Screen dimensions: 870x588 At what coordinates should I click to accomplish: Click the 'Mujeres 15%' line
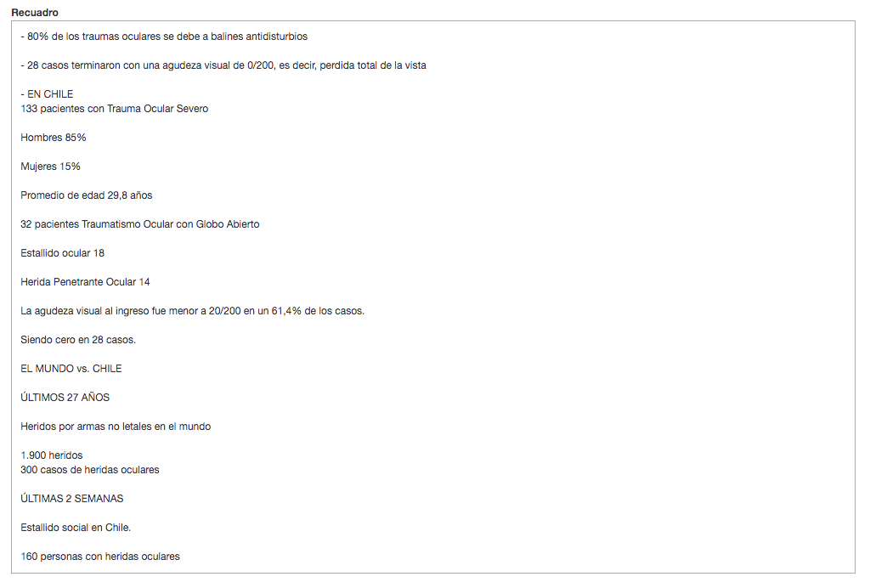coord(50,167)
